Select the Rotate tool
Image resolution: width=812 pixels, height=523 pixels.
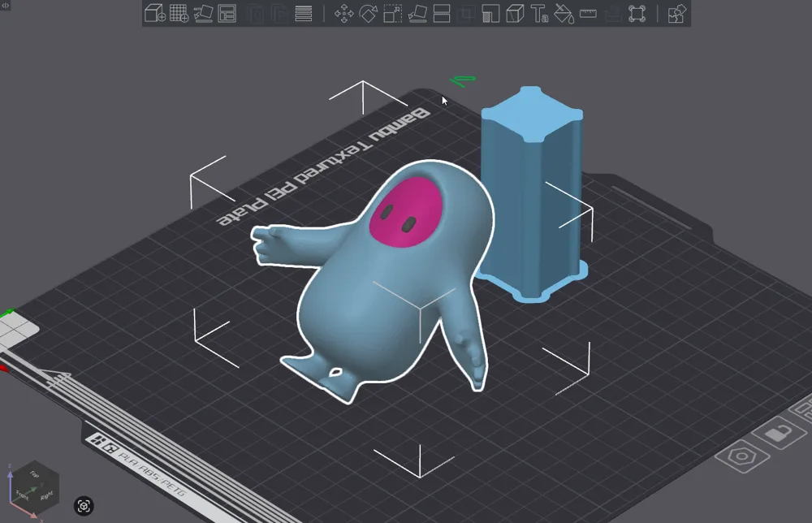368,14
